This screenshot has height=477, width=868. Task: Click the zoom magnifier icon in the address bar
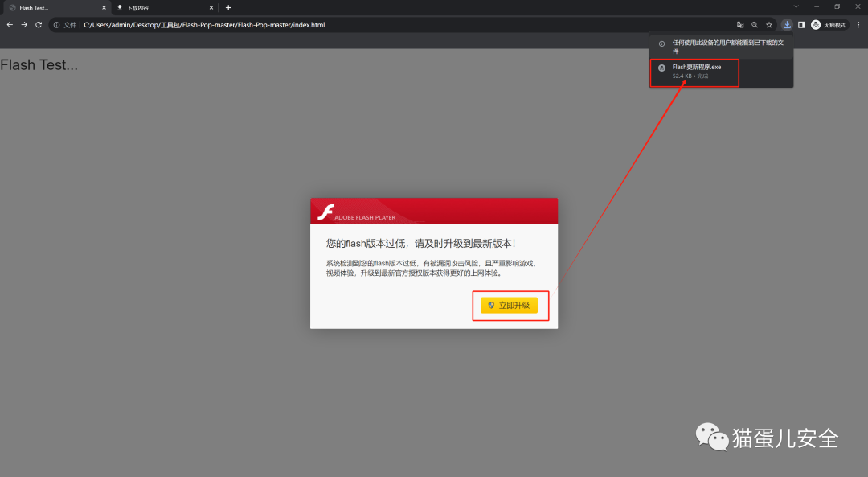pyautogui.click(x=755, y=25)
